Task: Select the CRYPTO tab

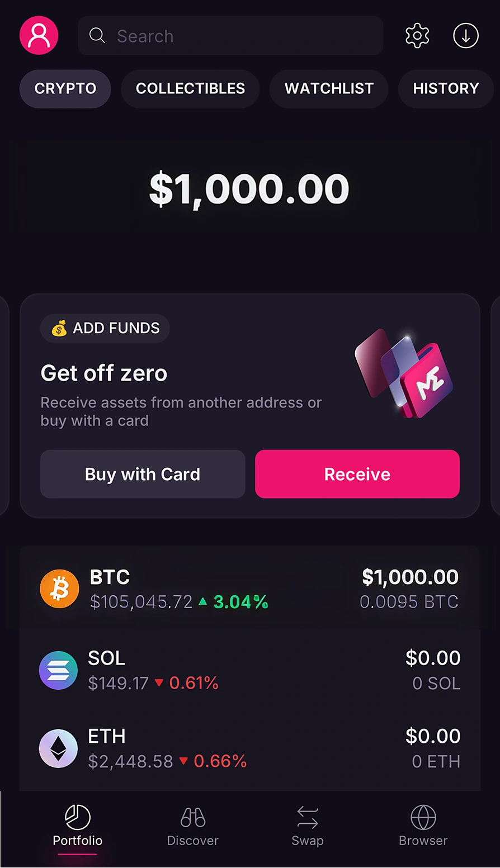Action: tap(65, 88)
